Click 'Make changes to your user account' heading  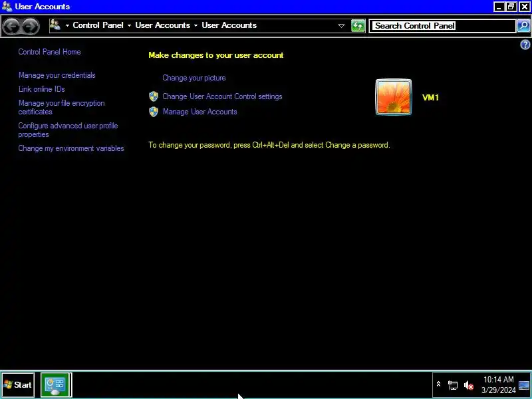point(215,55)
